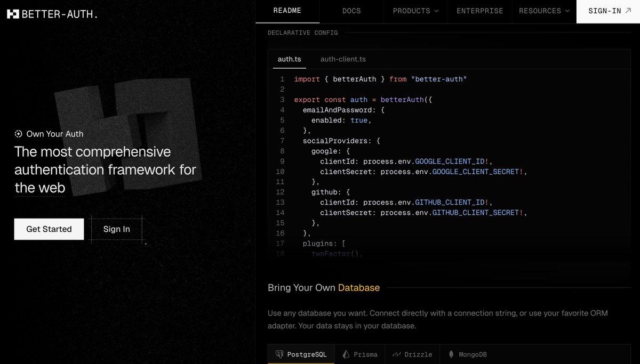Click the line containing GITHUB_CLIENT_ID

pyautogui.click(x=406, y=203)
